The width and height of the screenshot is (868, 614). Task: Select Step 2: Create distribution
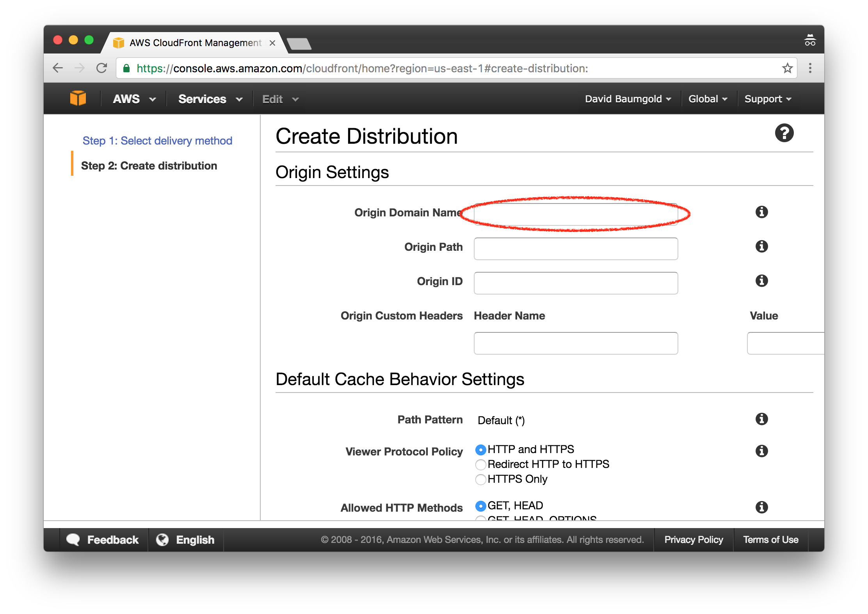[149, 166]
